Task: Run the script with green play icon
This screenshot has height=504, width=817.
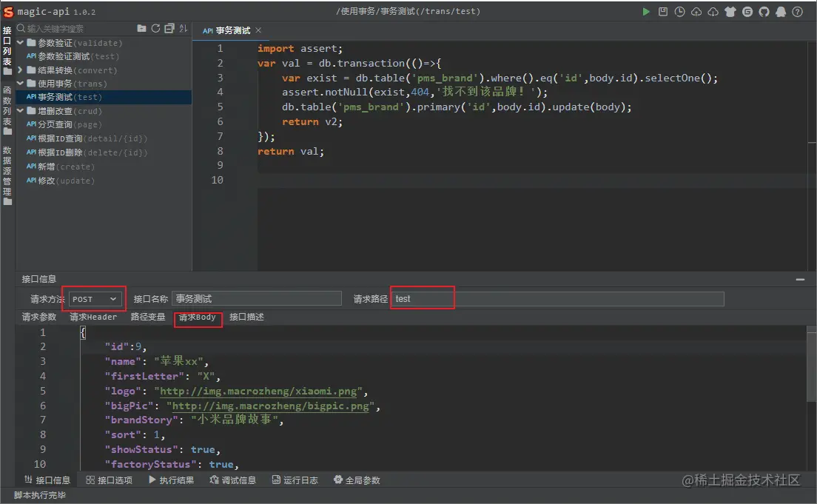Action: pyautogui.click(x=645, y=11)
